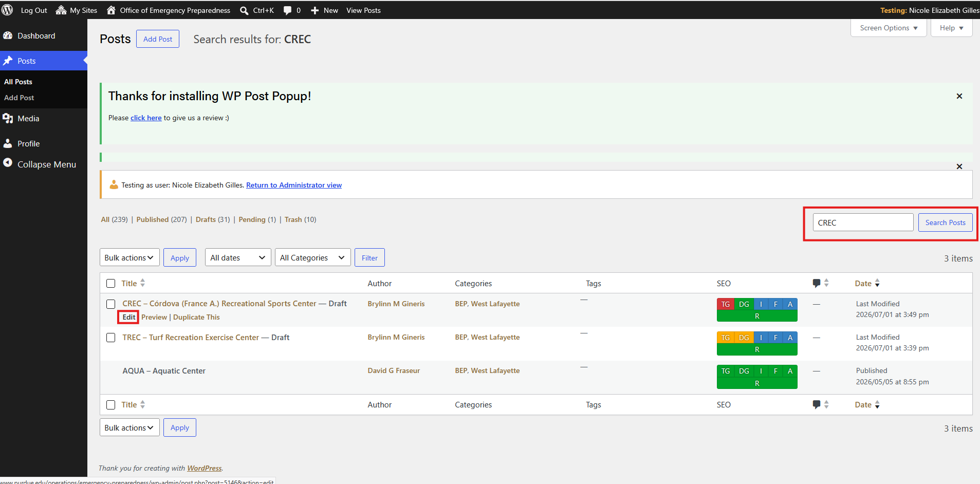
Task: Open View Posts in admin bar
Action: pyautogui.click(x=363, y=10)
